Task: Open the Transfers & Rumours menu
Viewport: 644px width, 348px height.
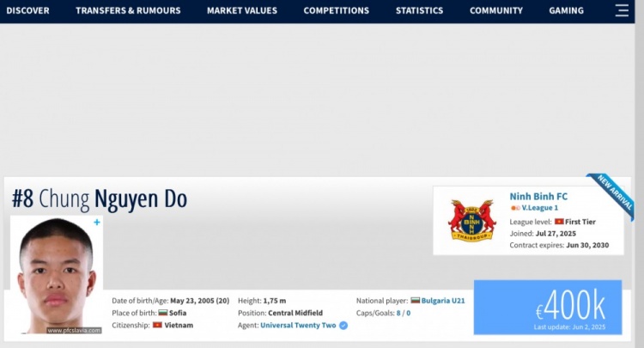Action: 128,11
